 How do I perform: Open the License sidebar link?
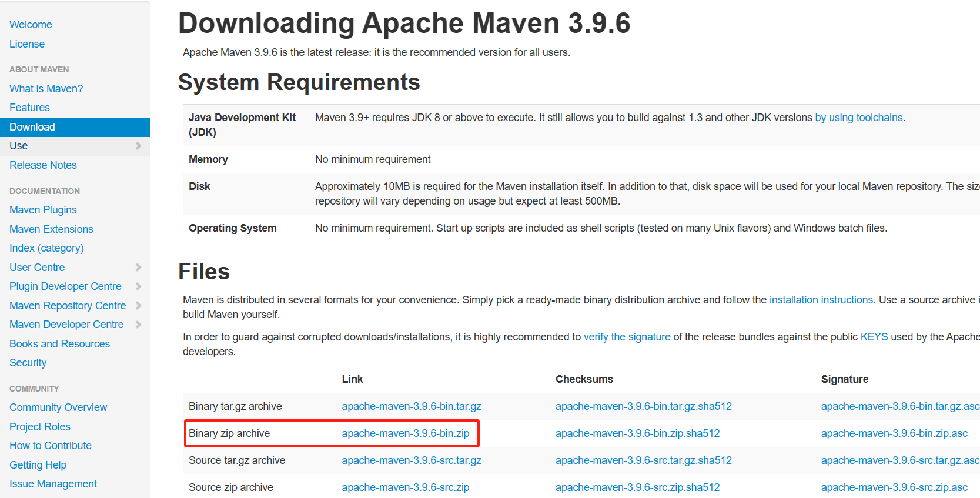coord(27,44)
